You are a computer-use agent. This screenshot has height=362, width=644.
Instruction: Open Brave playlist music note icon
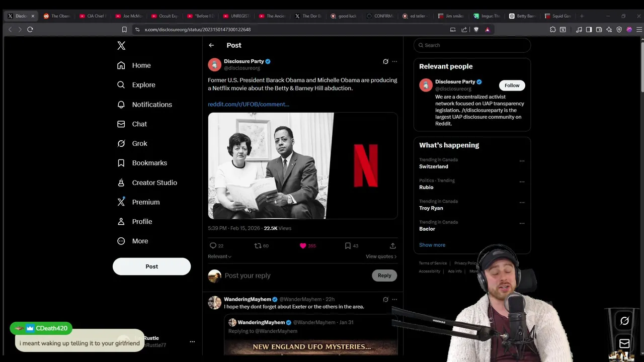point(579,30)
